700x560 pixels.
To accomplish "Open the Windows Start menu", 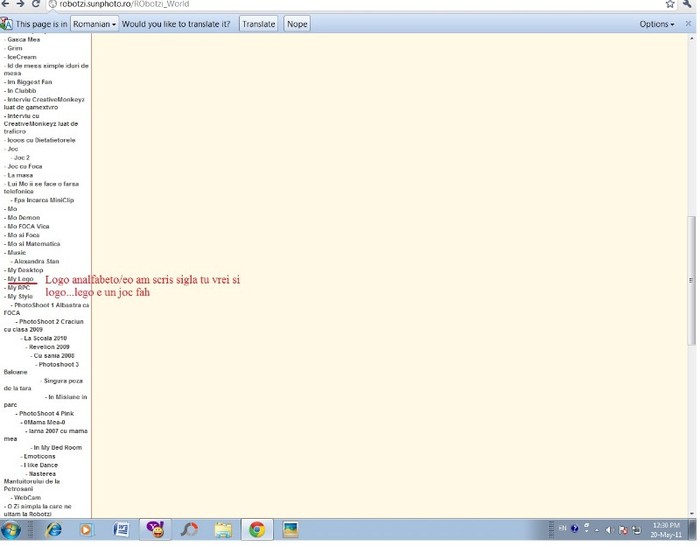I will click(x=12, y=530).
